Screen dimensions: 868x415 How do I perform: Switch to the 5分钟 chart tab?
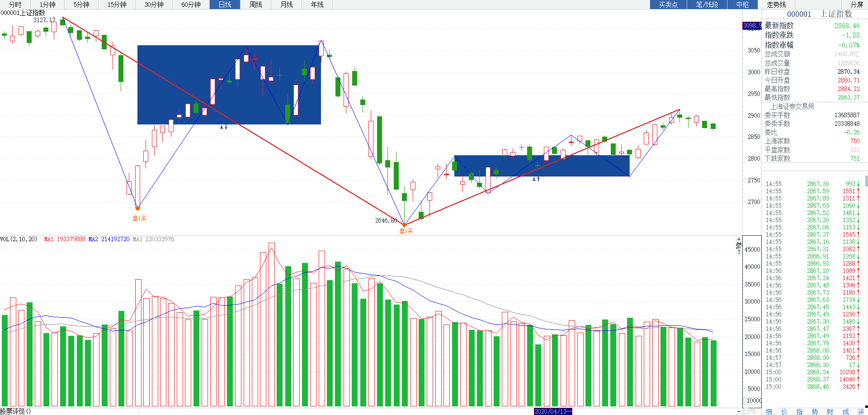[x=81, y=5]
